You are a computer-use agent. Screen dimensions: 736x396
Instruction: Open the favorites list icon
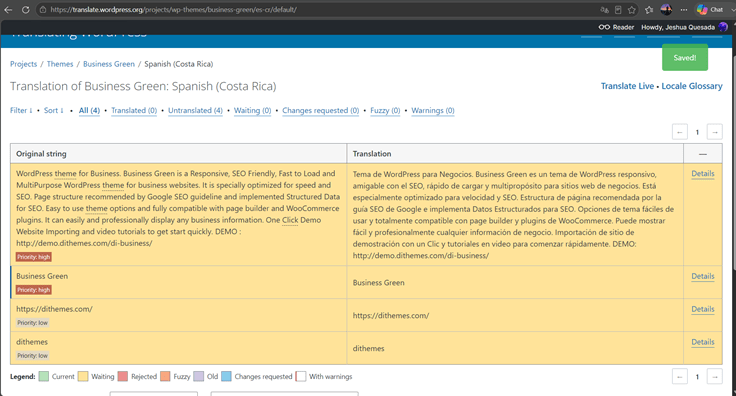[x=649, y=9]
